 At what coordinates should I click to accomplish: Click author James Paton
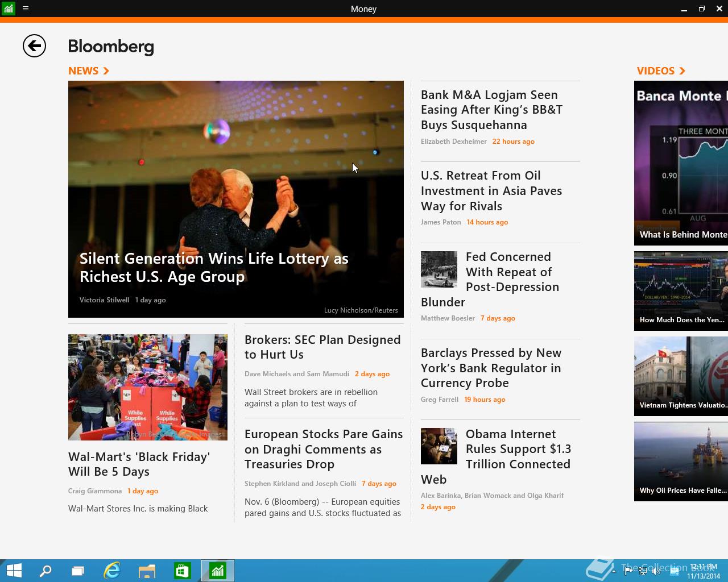[x=441, y=222]
